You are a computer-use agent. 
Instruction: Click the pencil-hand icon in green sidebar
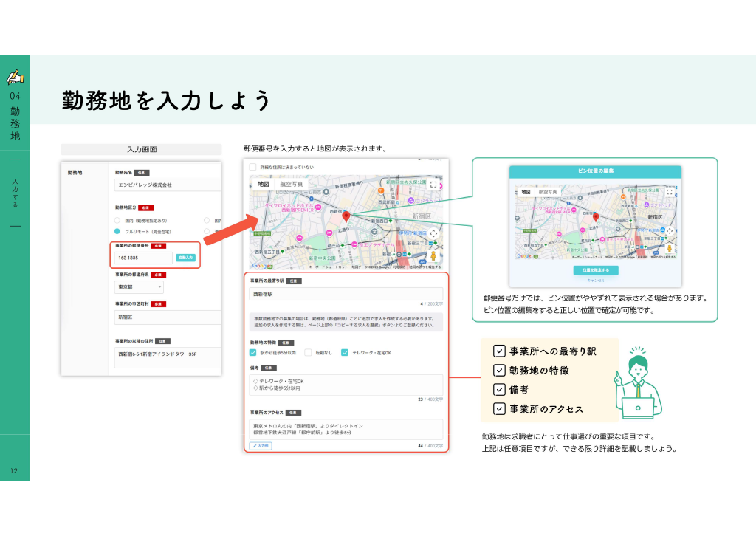pyautogui.click(x=16, y=77)
